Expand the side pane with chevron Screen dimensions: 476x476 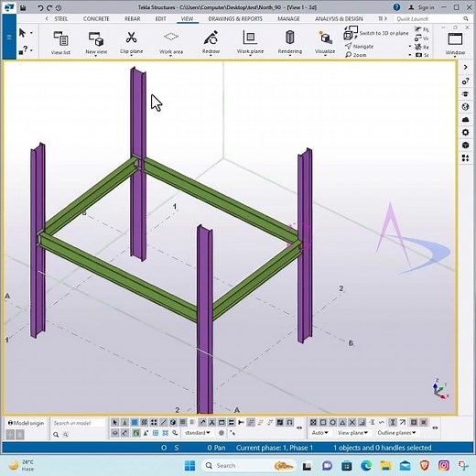465,67
